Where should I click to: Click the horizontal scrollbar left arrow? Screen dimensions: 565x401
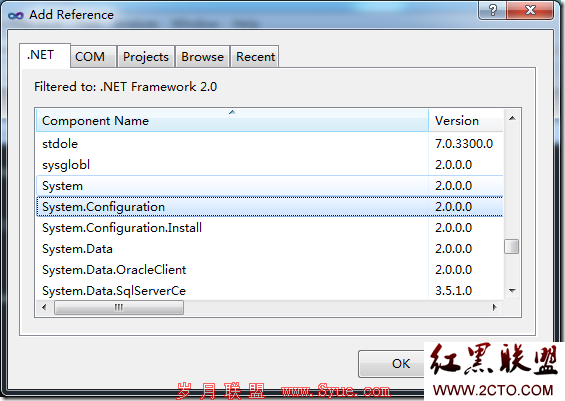pos(44,307)
